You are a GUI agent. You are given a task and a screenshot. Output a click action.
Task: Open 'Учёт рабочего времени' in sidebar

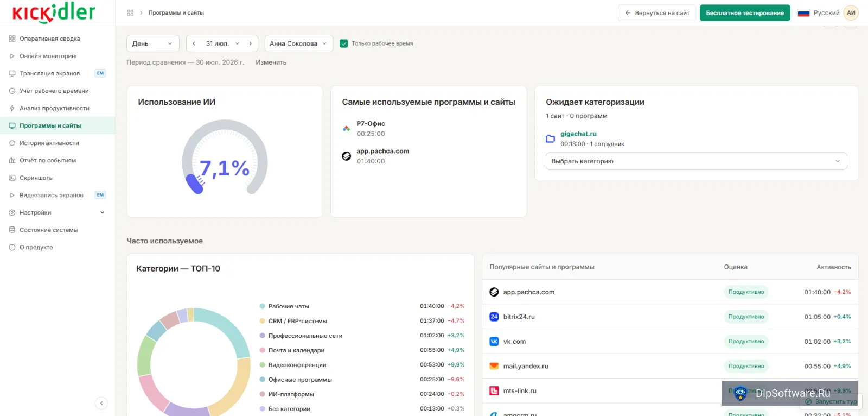[x=58, y=91]
